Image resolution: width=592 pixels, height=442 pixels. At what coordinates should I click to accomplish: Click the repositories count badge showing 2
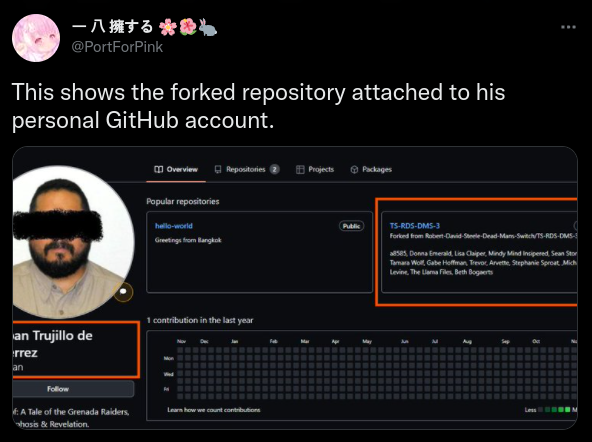274,169
